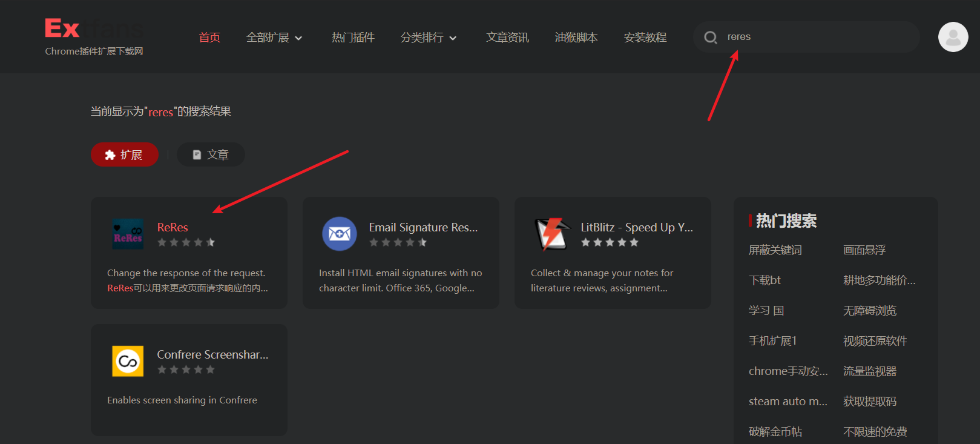
Task: Click the LitBlitz lightning icon
Action: [x=552, y=234]
